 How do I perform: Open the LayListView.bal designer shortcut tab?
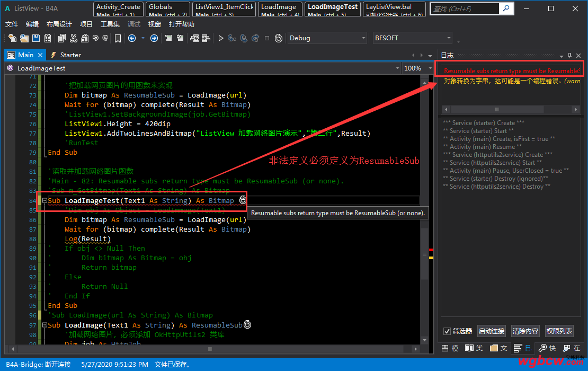[x=395, y=10]
